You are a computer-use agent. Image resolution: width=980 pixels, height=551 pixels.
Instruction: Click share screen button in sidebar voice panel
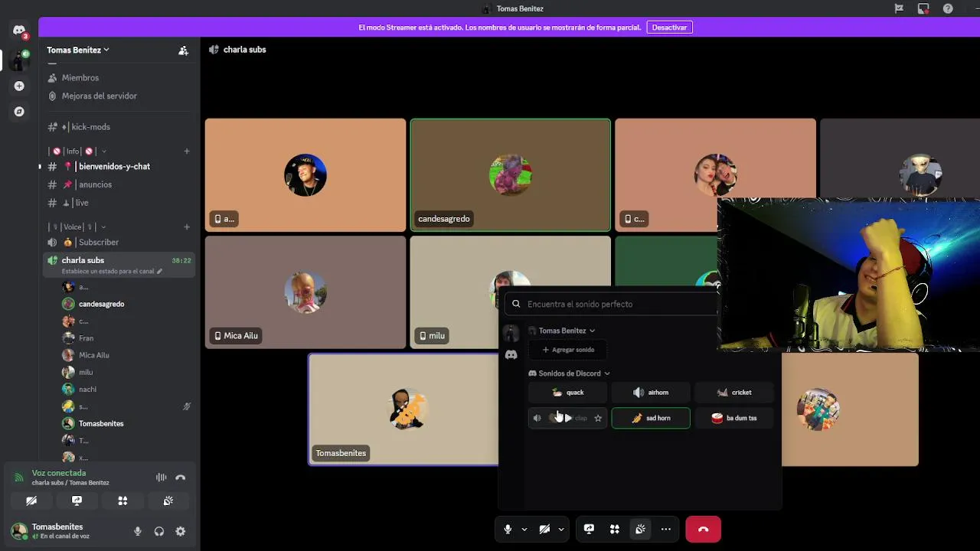[77, 500]
